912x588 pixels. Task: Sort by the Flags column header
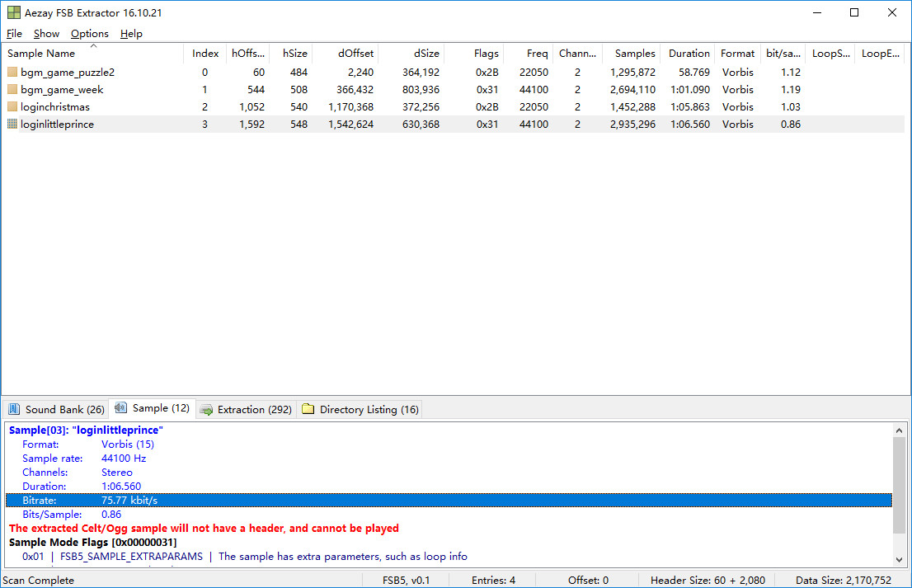tap(473, 54)
